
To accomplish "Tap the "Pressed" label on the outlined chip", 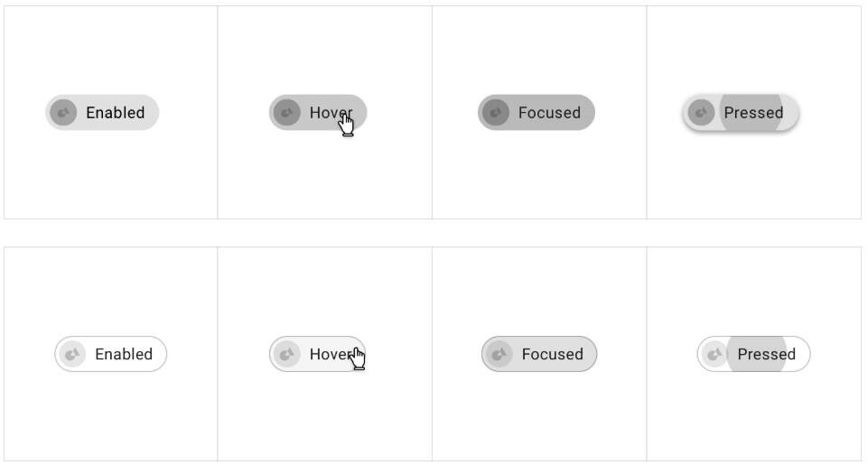I will [766, 354].
